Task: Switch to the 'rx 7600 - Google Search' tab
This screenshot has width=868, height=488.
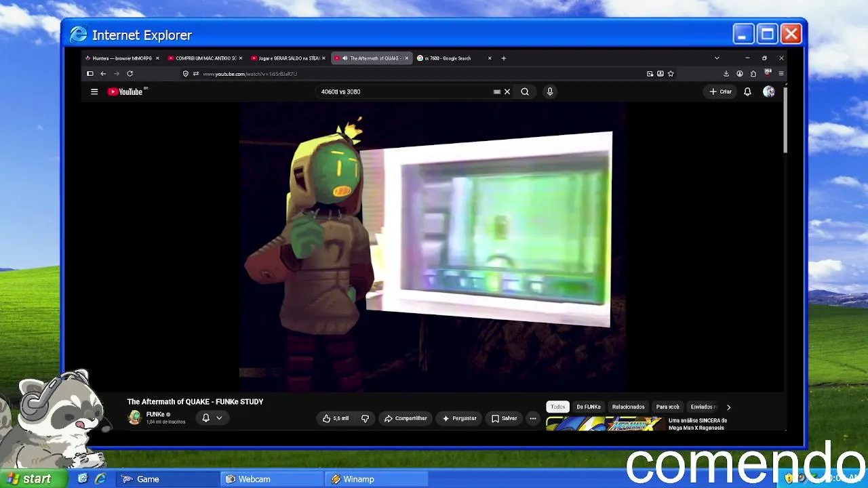Action: click(x=454, y=58)
